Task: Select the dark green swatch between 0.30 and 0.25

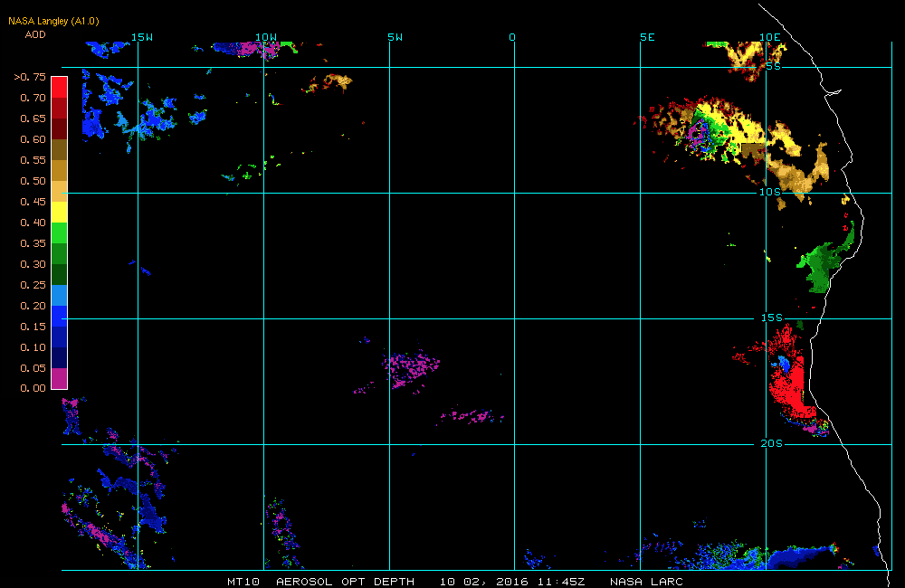Action: (x=60, y=274)
